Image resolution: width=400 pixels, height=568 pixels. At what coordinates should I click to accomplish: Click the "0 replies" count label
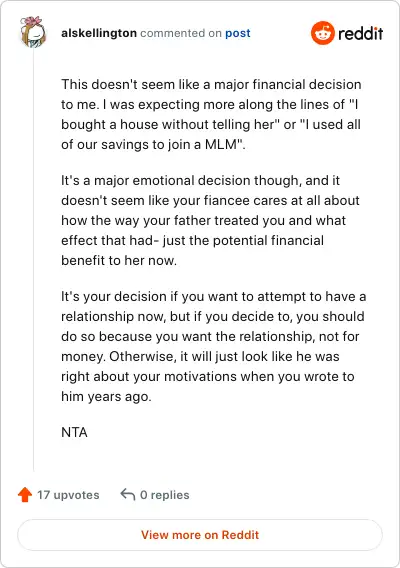165,495
